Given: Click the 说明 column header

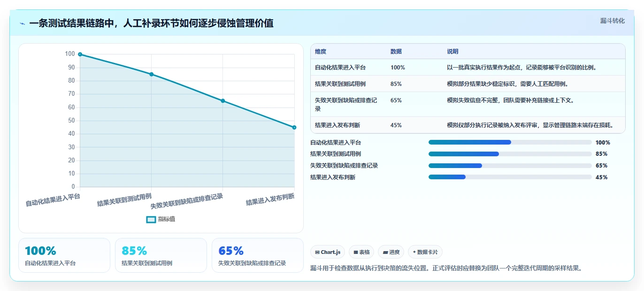Looking at the screenshot, I should (452, 52).
